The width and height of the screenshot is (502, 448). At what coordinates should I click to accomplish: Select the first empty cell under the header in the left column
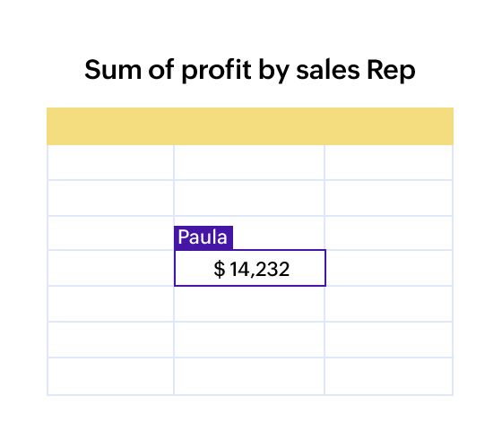[x=111, y=162]
